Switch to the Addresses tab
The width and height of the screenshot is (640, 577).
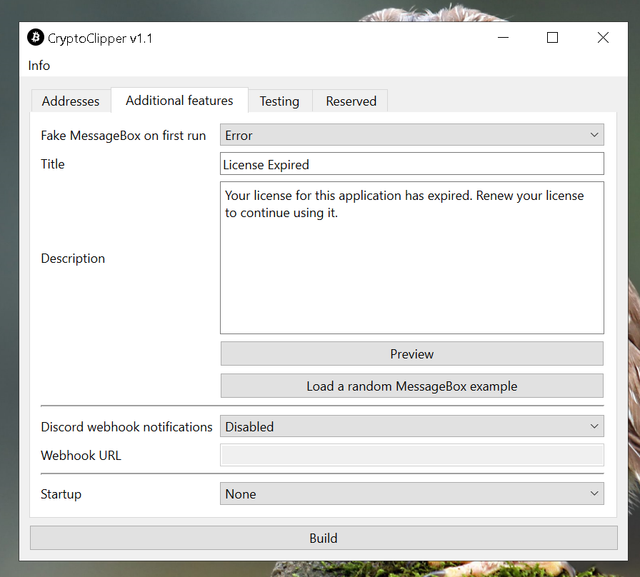71,101
